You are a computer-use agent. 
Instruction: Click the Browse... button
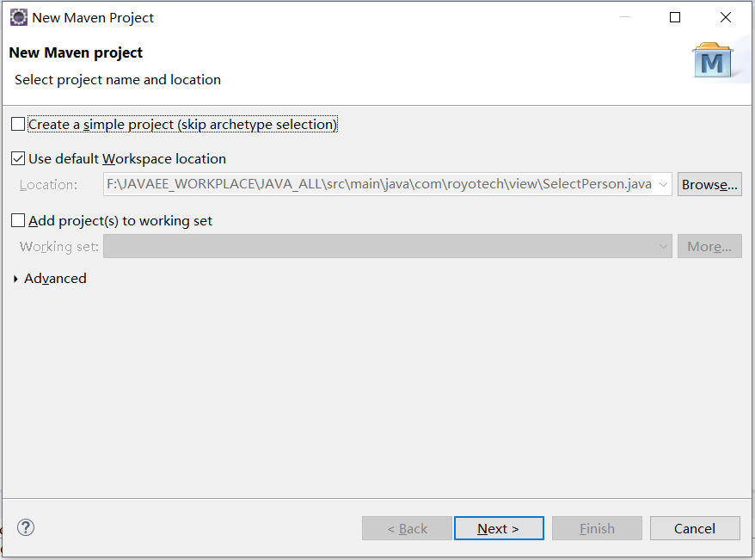tap(709, 184)
